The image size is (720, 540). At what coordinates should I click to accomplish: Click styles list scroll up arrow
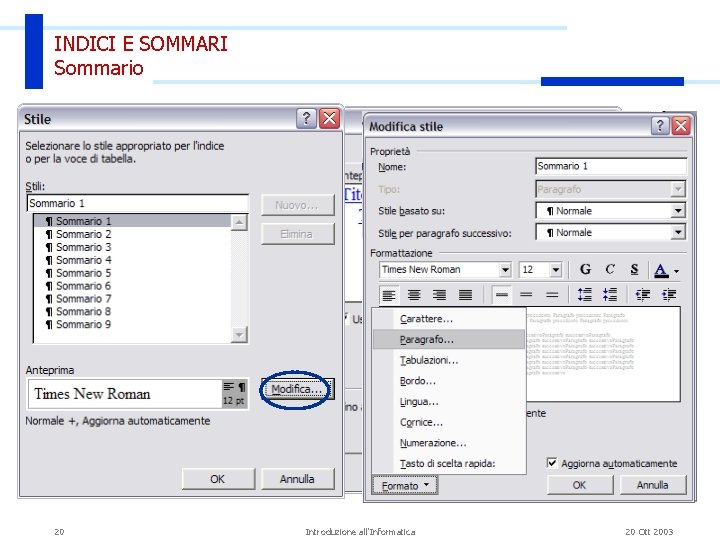(239, 223)
